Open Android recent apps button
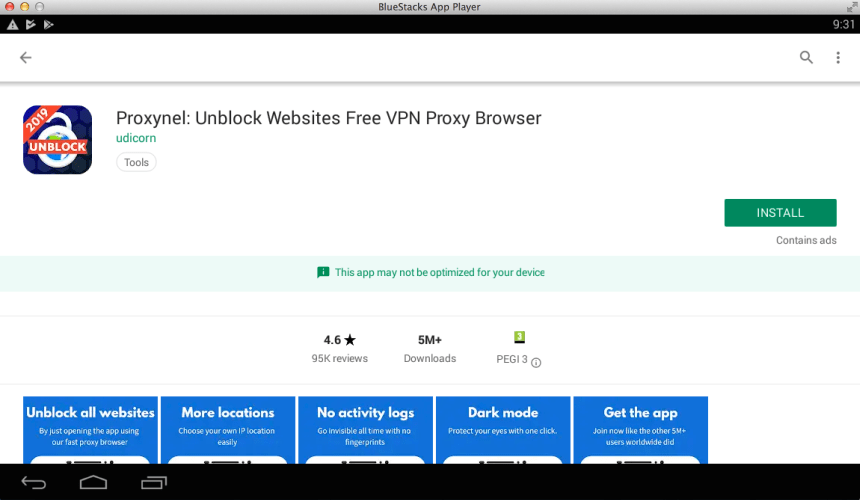 pos(154,483)
